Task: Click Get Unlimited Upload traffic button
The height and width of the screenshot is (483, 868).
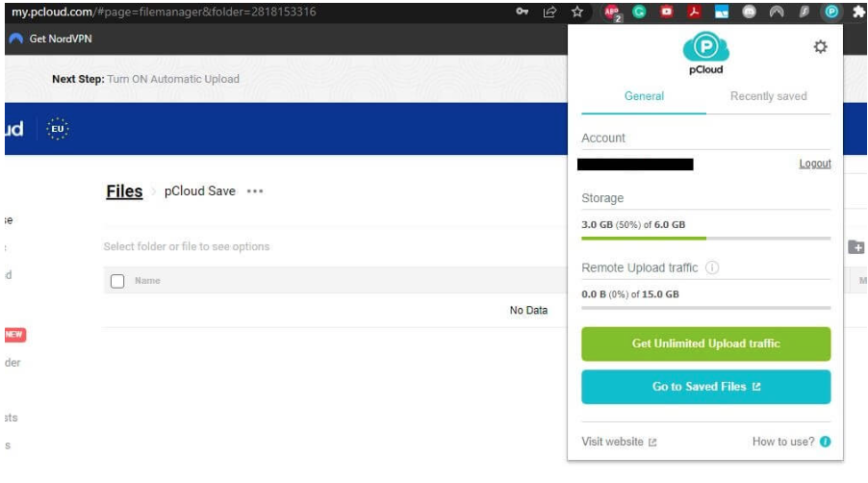Action: (705, 343)
